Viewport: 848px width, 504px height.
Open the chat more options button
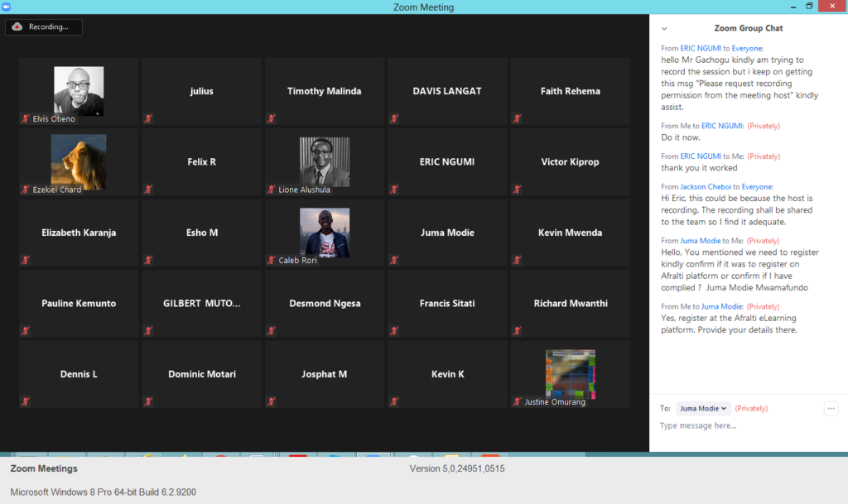point(831,408)
